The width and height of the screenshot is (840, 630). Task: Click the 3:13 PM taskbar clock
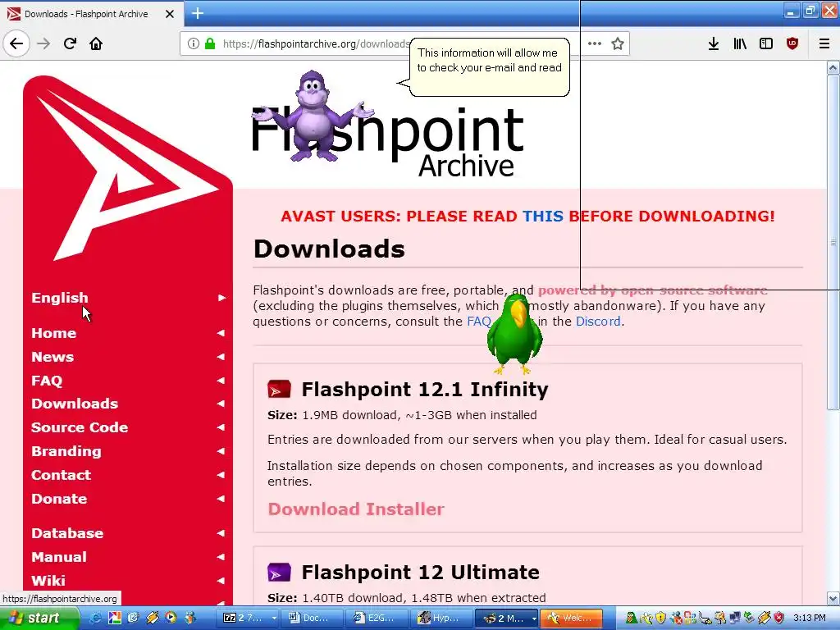pos(809,618)
